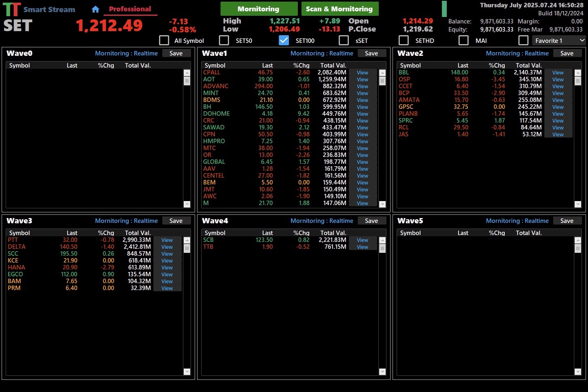Click the green status indicator bar
Screen dimensions: 588x392
(444, 9)
